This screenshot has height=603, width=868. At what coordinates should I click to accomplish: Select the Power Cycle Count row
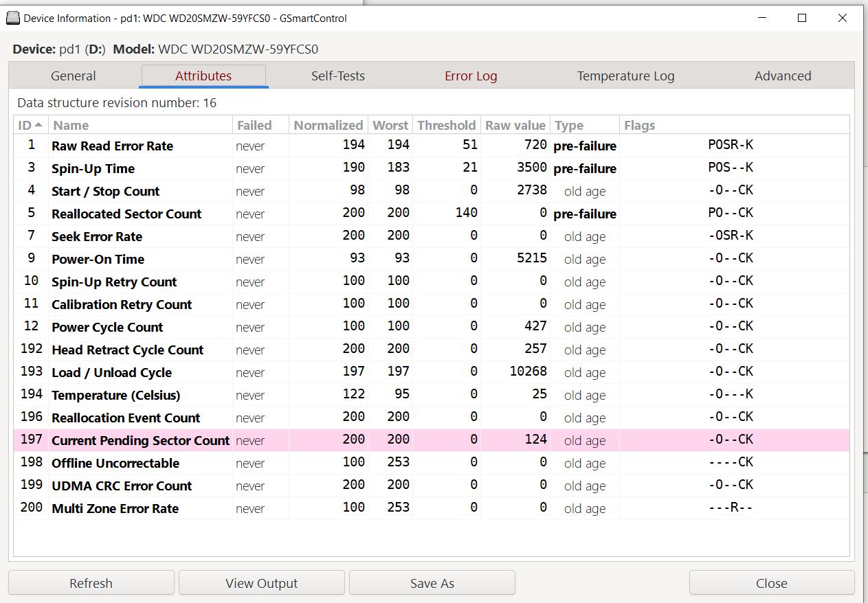pyautogui.click(x=432, y=327)
